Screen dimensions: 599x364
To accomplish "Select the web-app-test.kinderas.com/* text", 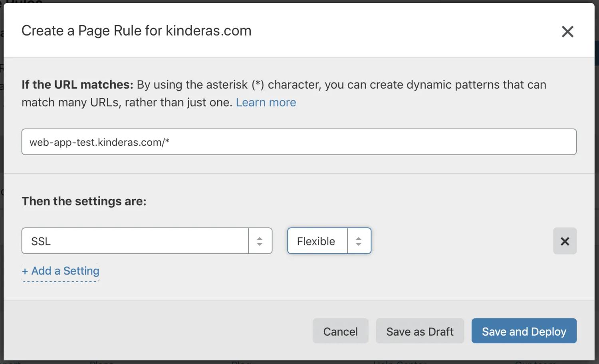I will (99, 142).
